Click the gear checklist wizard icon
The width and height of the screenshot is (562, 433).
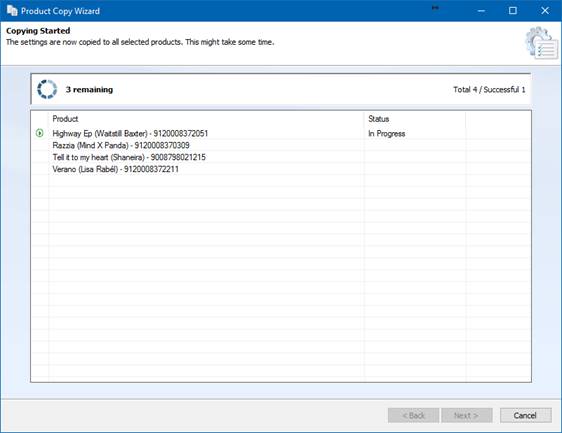pos(542,43)
